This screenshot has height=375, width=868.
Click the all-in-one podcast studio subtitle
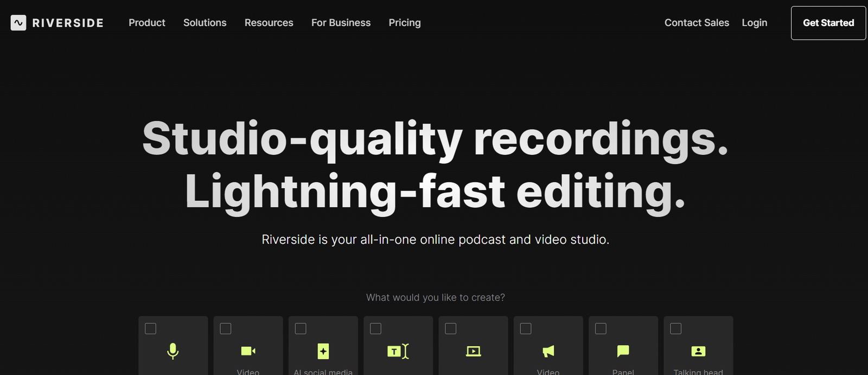click(x=436, y=240)
